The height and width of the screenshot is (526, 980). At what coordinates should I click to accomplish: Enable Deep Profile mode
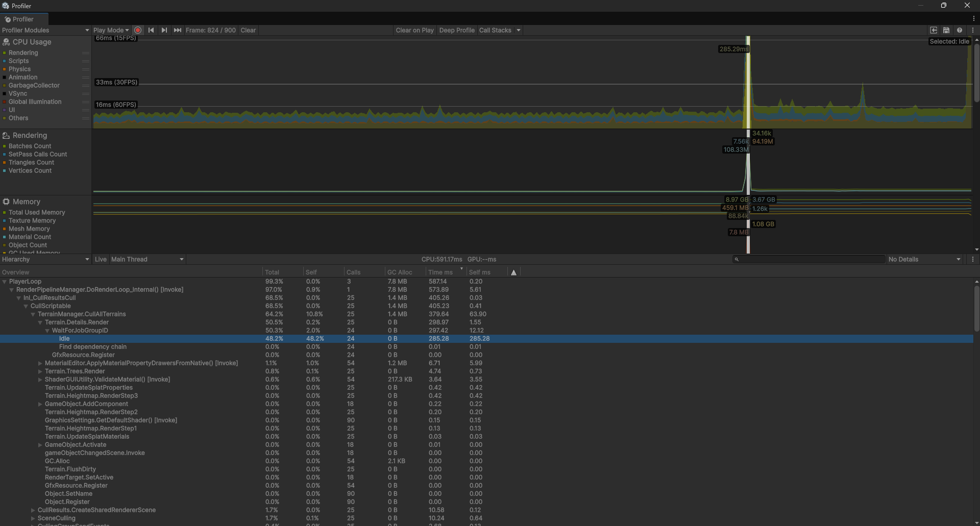(x=456, y=30)
